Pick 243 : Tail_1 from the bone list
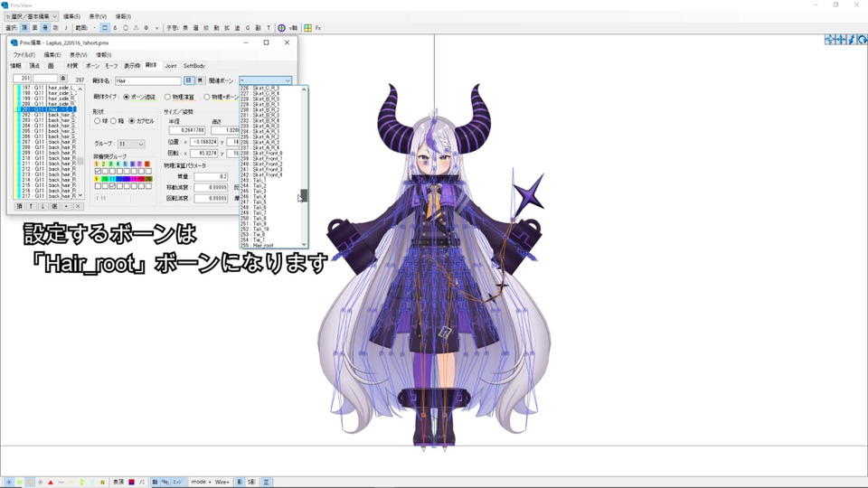The image size is (868, 488). click(x=270, y=181)
